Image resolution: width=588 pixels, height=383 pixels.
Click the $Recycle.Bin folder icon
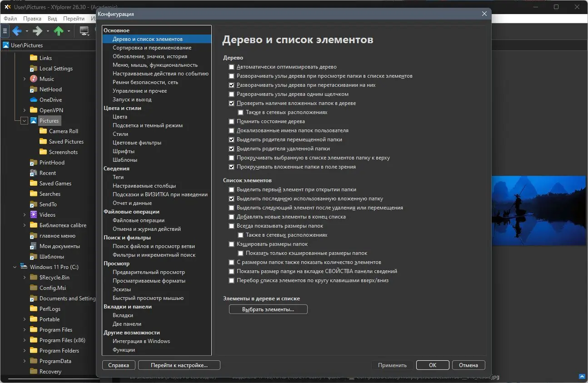[33, 278]
